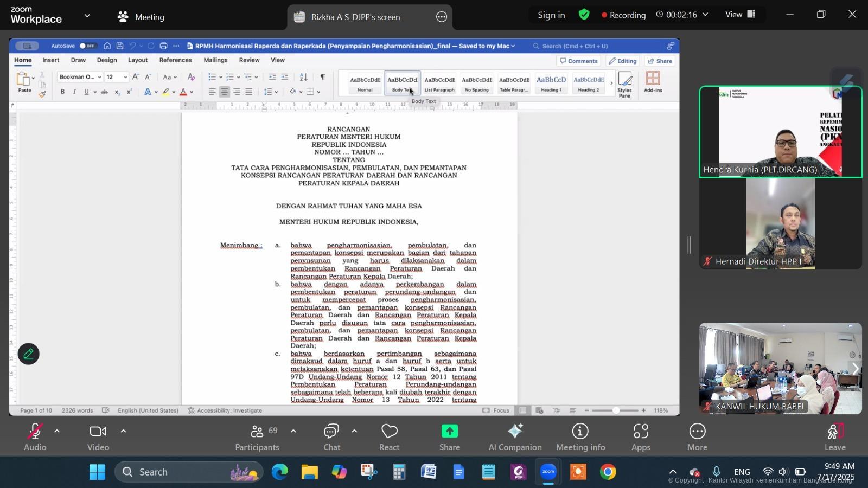Open Meeting info

tap(580, 437)
